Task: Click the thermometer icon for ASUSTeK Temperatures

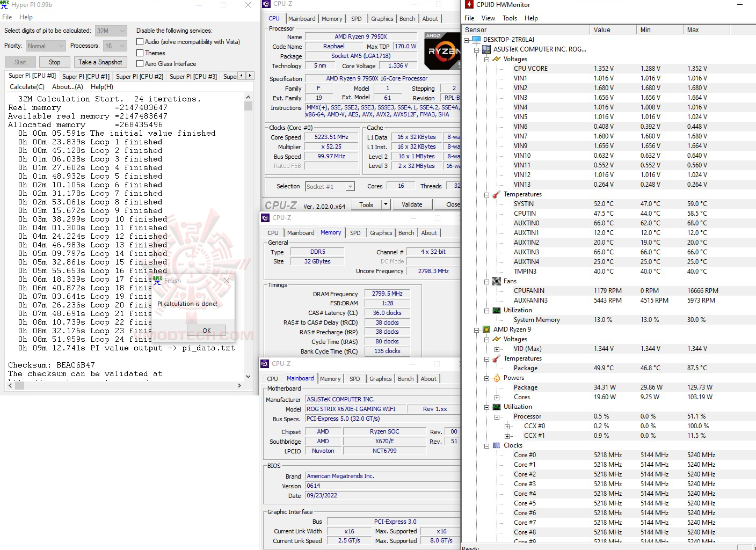Action: coord(497,194)
